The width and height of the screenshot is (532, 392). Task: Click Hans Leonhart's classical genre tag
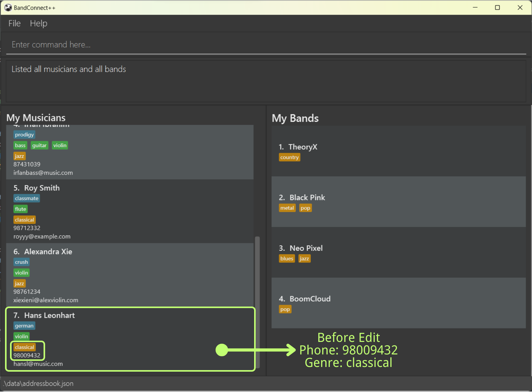click(24, 347)
